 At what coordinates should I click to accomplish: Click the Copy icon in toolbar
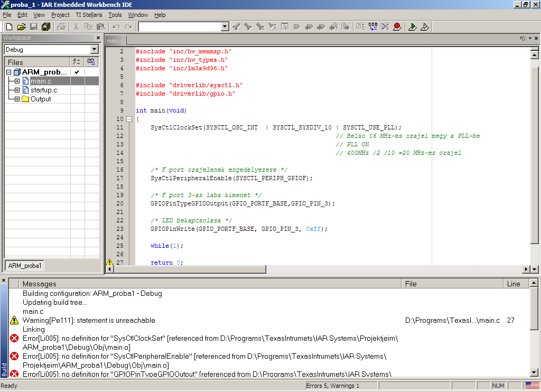tap(89, 26)
